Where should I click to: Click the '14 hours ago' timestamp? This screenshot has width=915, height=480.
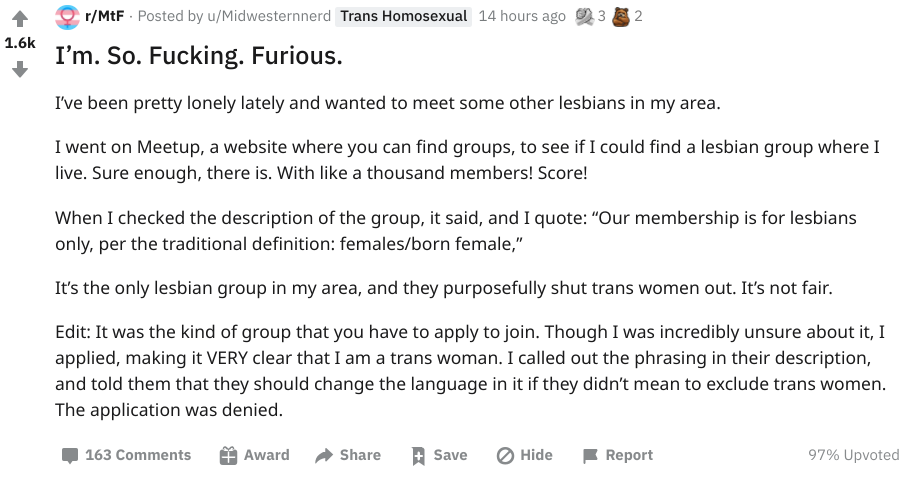coord(522,16)
